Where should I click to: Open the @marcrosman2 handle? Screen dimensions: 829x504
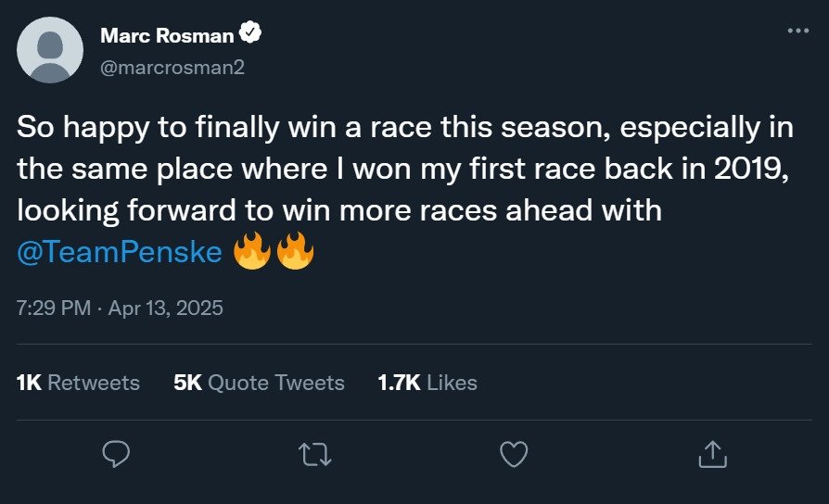[172, 67]
